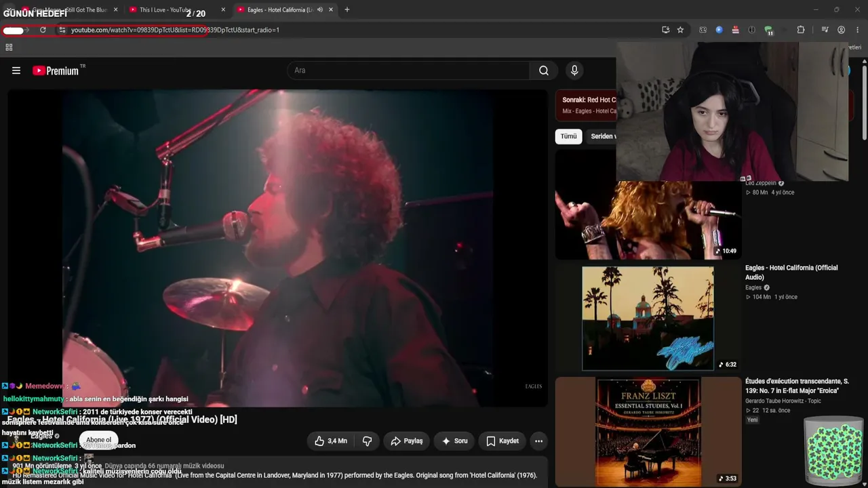Click the search magnifier button

pyautogui.click(x=544, y=70)
